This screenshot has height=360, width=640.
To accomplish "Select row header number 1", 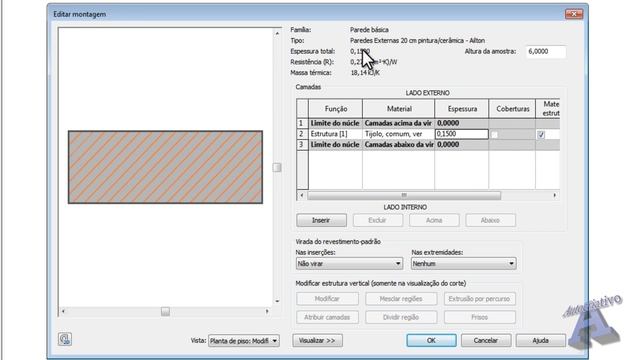I will point(302,123).
